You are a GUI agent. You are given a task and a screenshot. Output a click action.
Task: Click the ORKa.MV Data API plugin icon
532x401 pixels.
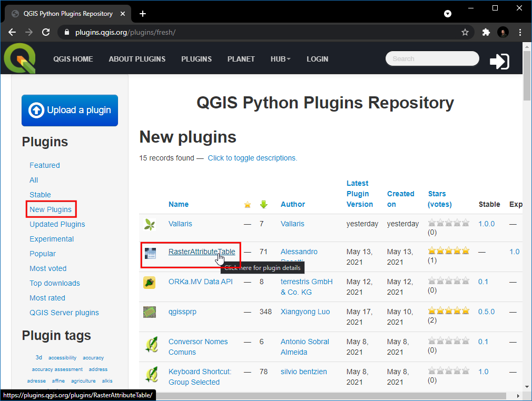click(150, 283)
